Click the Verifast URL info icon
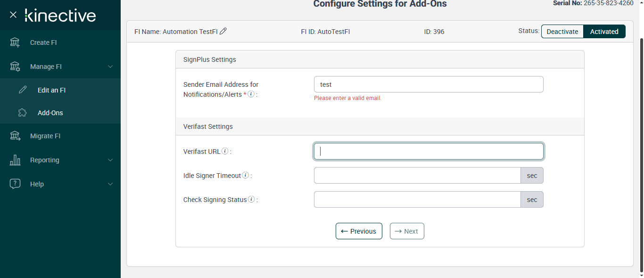The image size is (644, 278). pyautogui.click(x=225, y=152)
